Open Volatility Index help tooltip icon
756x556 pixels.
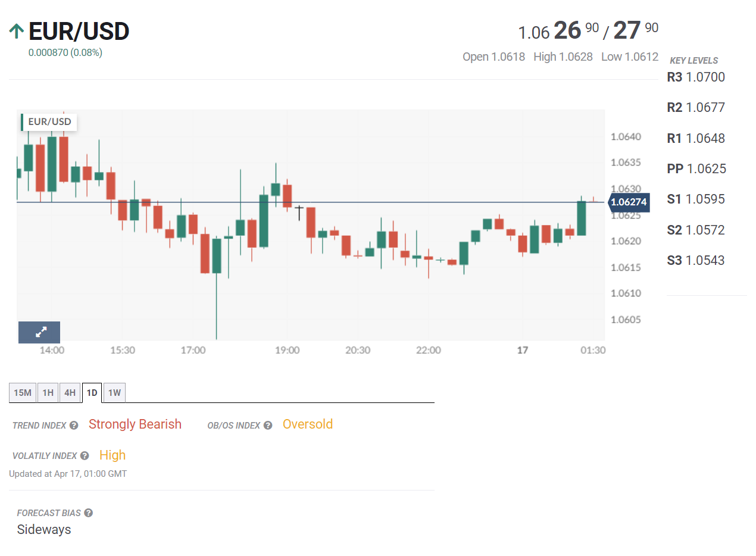85,456
